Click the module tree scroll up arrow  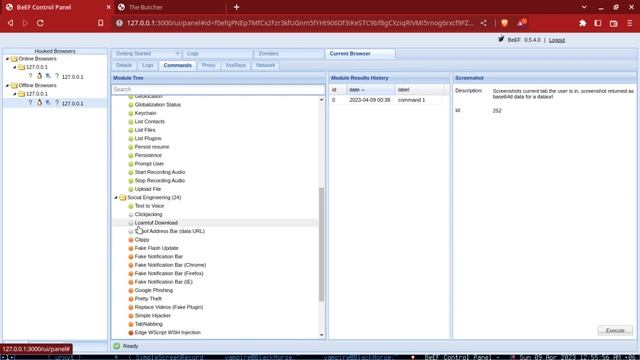tap(321, 100)
